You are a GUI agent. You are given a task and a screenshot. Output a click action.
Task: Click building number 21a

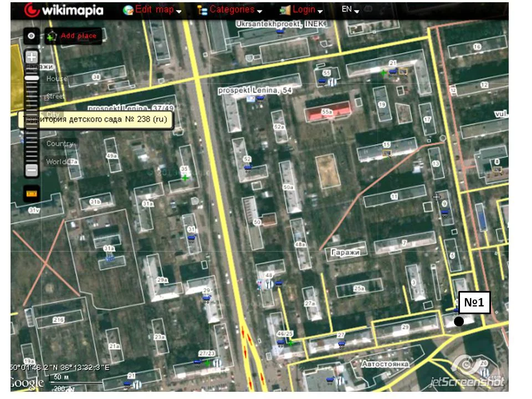pos(114,346)
